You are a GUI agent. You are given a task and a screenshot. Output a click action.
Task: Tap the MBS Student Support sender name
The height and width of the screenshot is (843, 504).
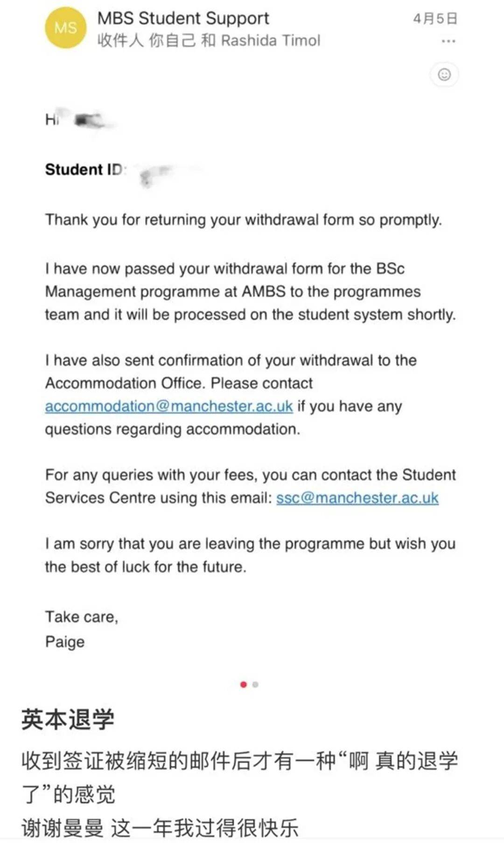click(x=183, y=18)
